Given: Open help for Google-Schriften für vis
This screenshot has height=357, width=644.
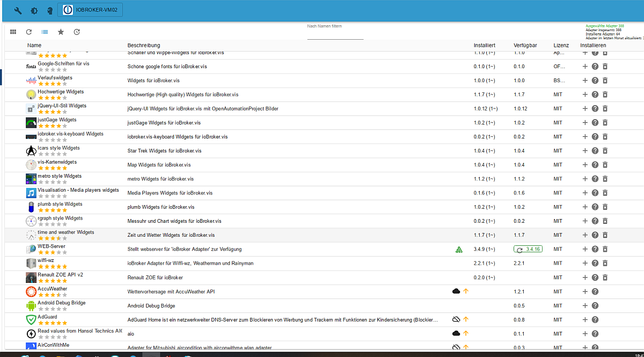Looking at the screenshot, I should [595, 67].
